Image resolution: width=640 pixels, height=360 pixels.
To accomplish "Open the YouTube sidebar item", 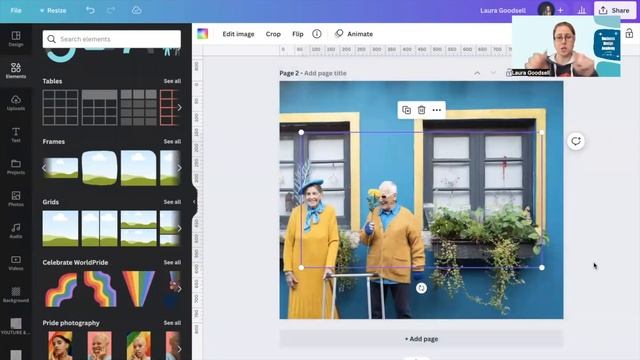I will 16,327.
